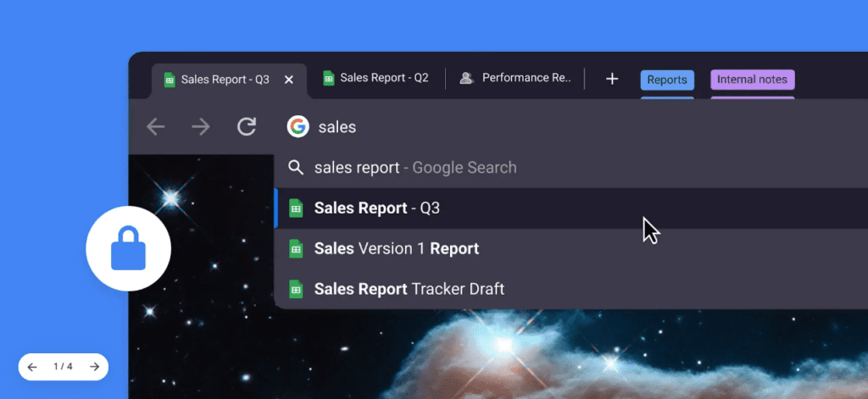868x399 pixels.
Task: Switch to the Sales Report - Q3 tab
Action: click(x=216, y=80)
